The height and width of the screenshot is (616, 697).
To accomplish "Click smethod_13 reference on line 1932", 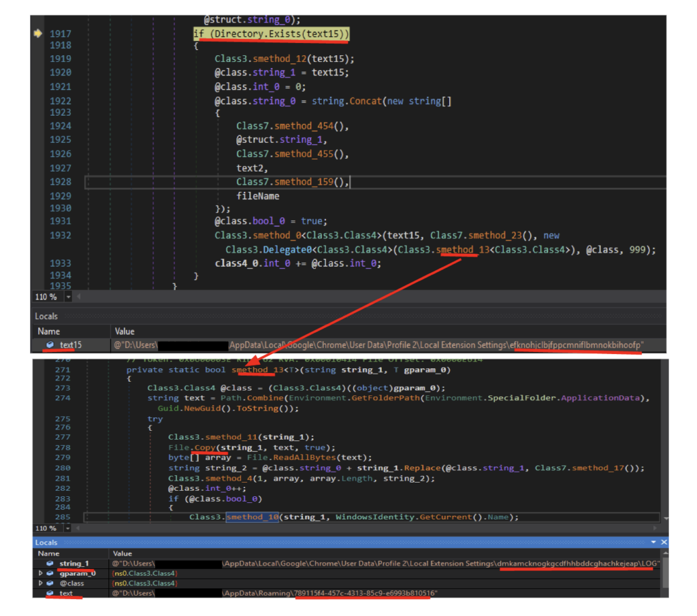I will point(463,250).
